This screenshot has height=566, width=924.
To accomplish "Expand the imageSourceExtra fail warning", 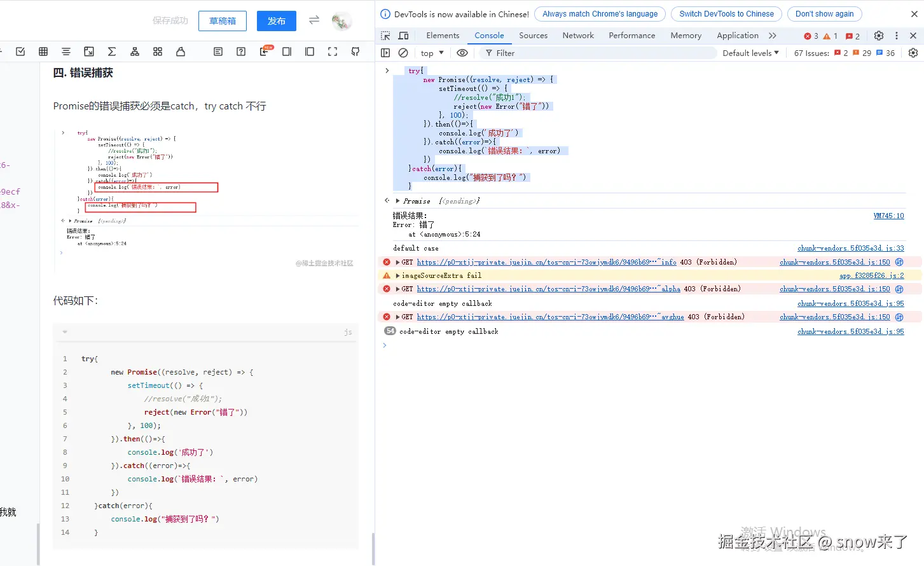I will [398, 275].
